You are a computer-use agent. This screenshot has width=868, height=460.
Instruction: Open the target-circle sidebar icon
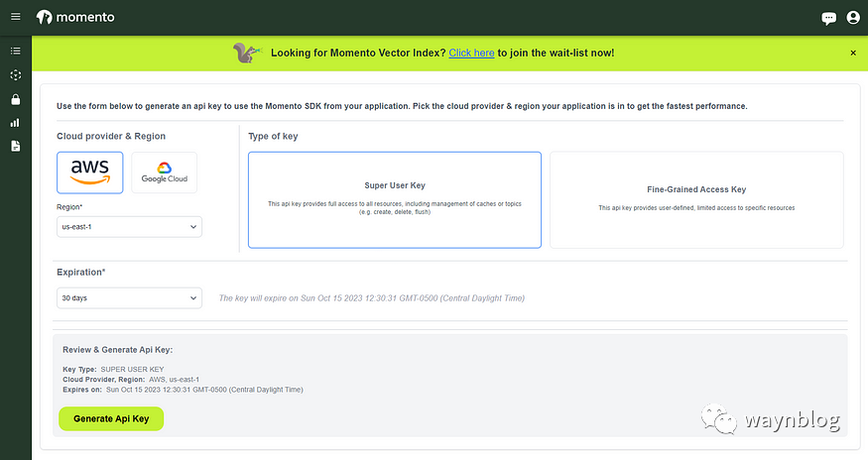(x=16, y=74)
